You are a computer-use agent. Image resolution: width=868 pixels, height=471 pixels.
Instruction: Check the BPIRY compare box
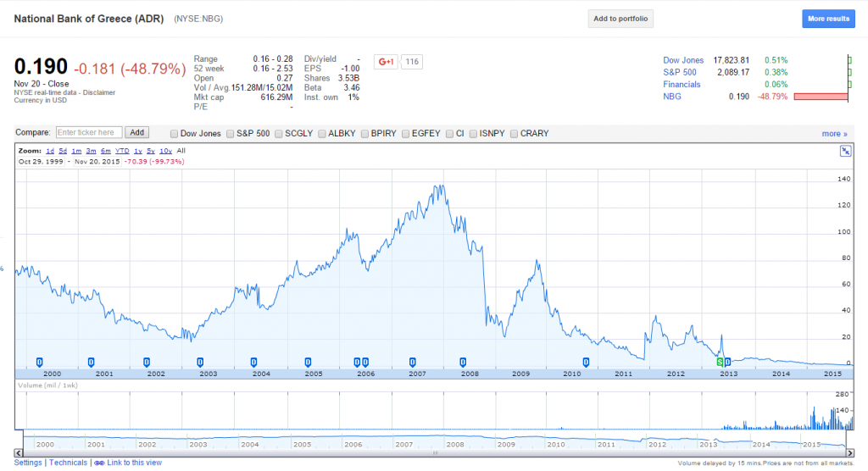pos(364,133)
